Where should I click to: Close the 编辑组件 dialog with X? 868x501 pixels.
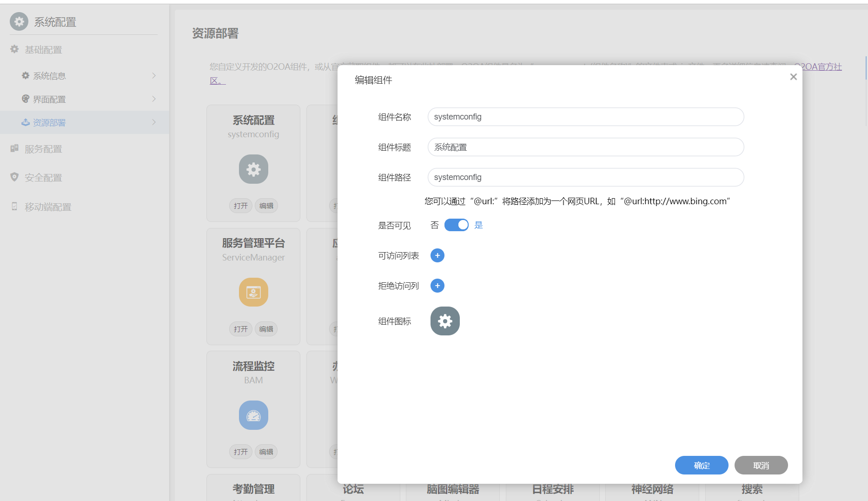click(793, 77)
